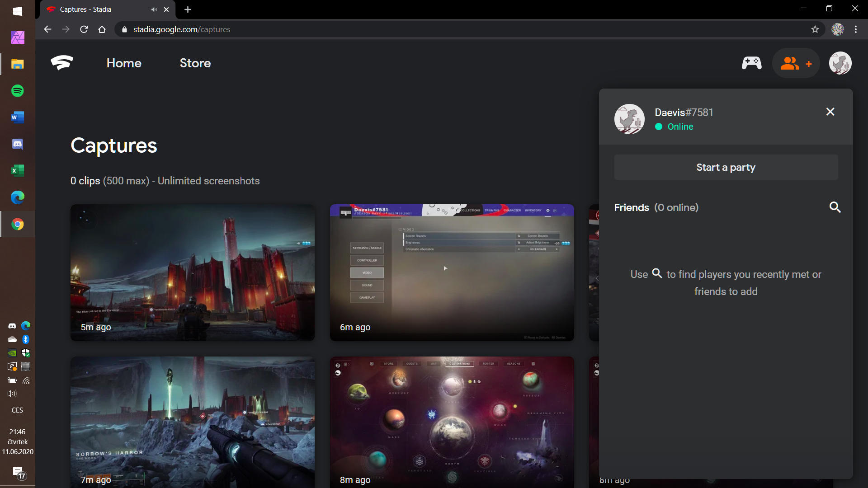Open the planets map capture from 8m ago
Viewport: 868px width, 488px height.
click(452, 420)
